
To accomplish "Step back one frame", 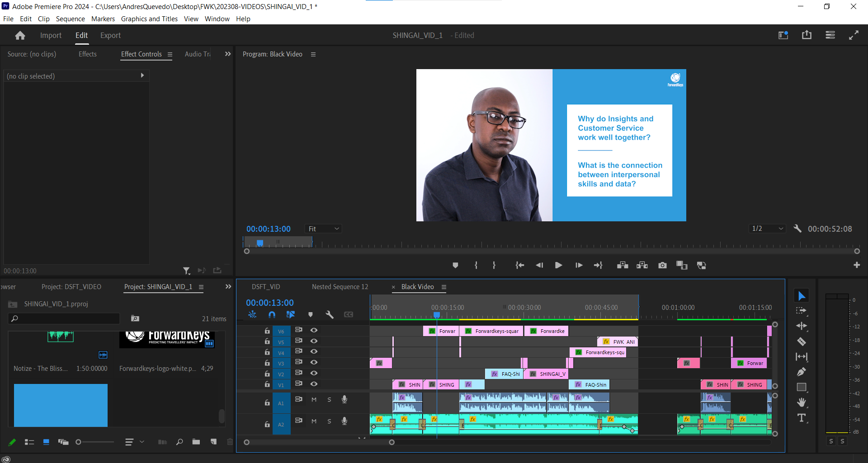I will click(539, 265).
